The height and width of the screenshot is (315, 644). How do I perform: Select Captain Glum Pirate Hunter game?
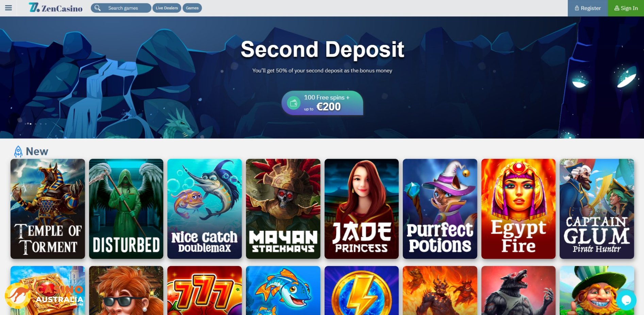click(597, 209)
